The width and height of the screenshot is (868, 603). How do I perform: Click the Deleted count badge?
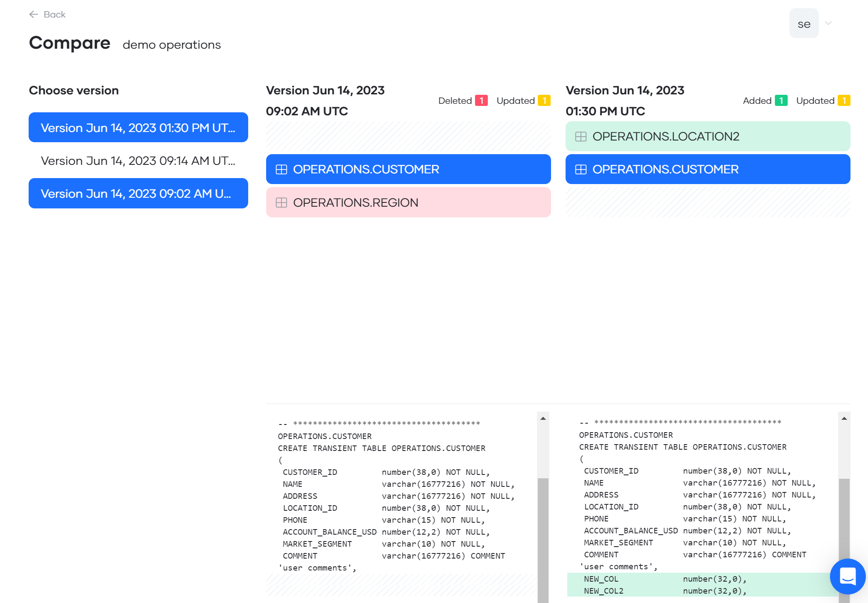coord(482,101)
